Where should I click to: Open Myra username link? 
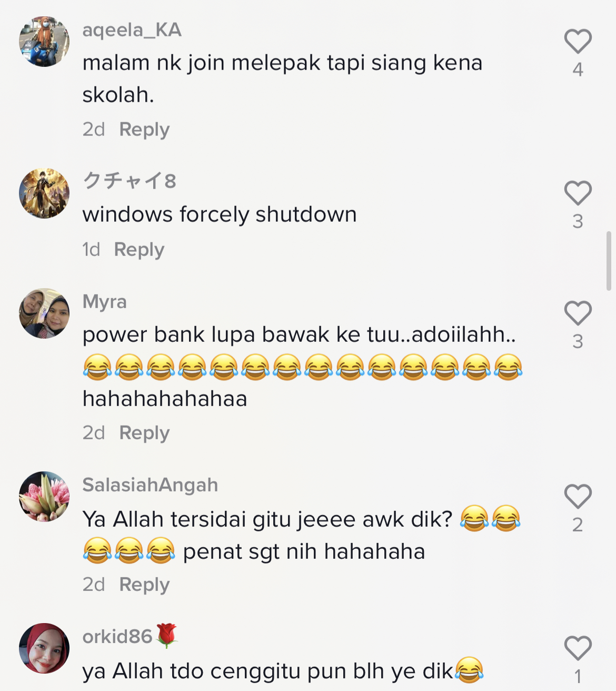105,302
